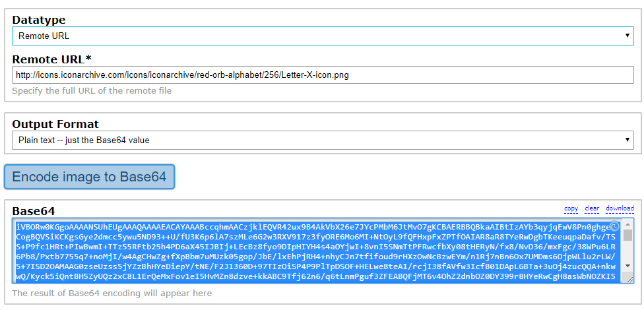Click the Datatype heading label
644x310 pixels.
pyautogui.click(x=39, y=20)
